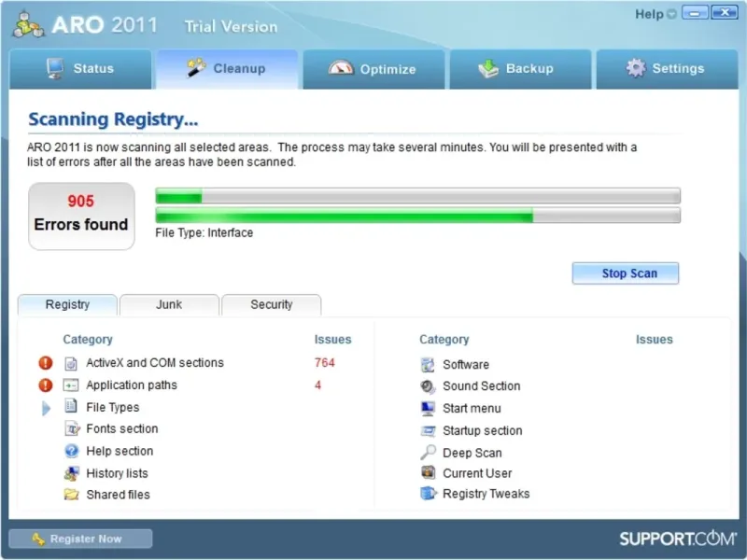Click the Backup tab download icon

click(488, 68)
